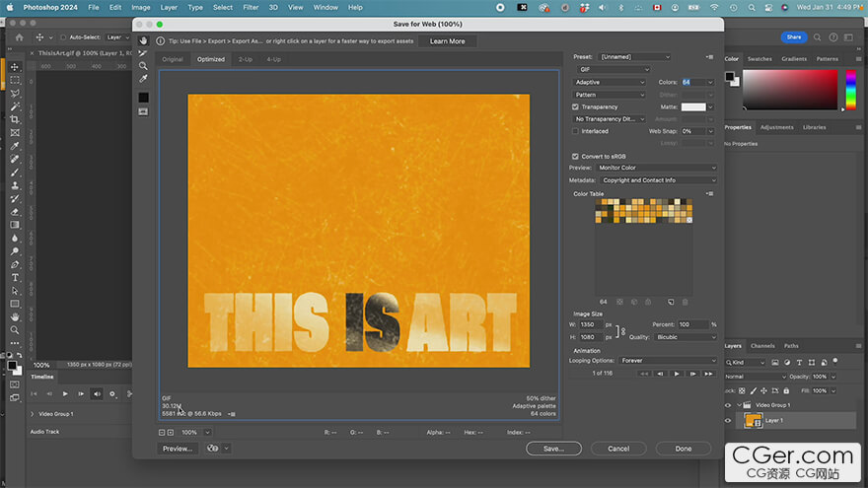Open the Adaptive color reduction dropdown
868x488 pixels.
click(609, 82)
